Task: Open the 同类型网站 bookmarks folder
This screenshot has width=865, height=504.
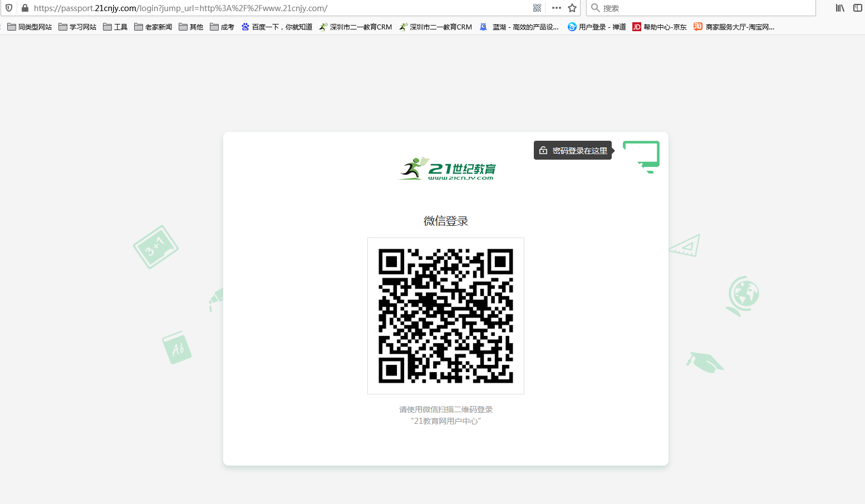Action: (30, 27)
